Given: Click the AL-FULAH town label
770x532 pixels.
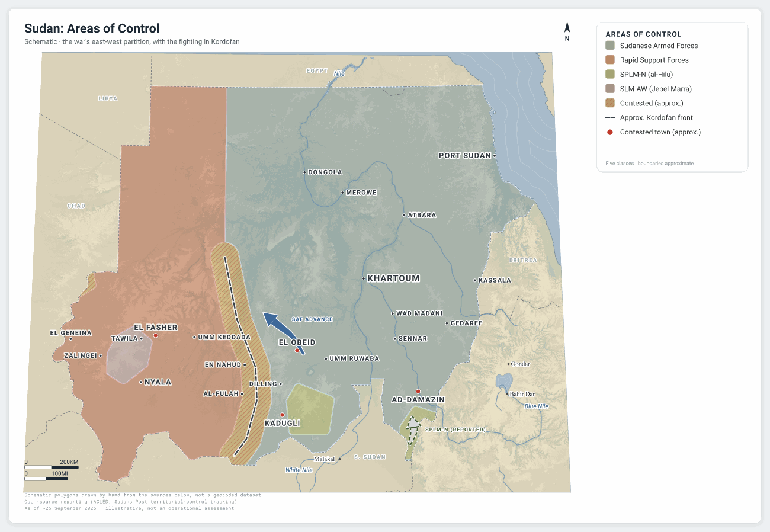Looking at the screenshot, I should (221, 393).
